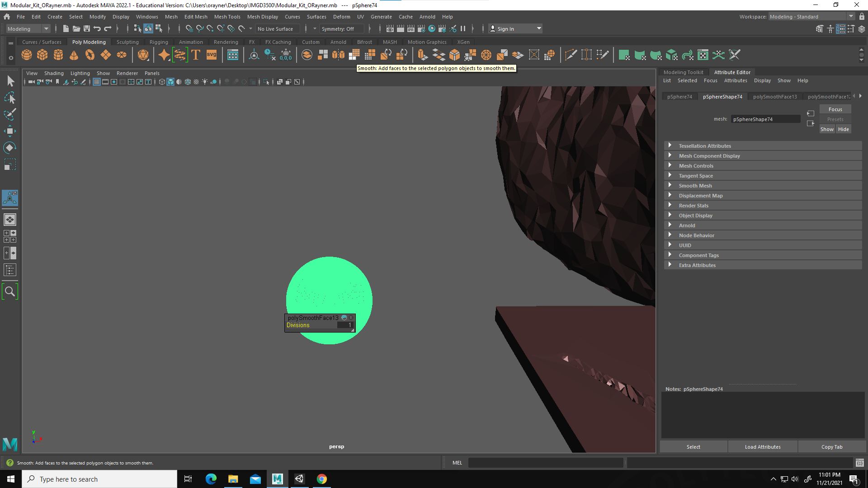Expand Tessellation Attributes section
Viewport: 868px width, 488px height.
point(763,146)
